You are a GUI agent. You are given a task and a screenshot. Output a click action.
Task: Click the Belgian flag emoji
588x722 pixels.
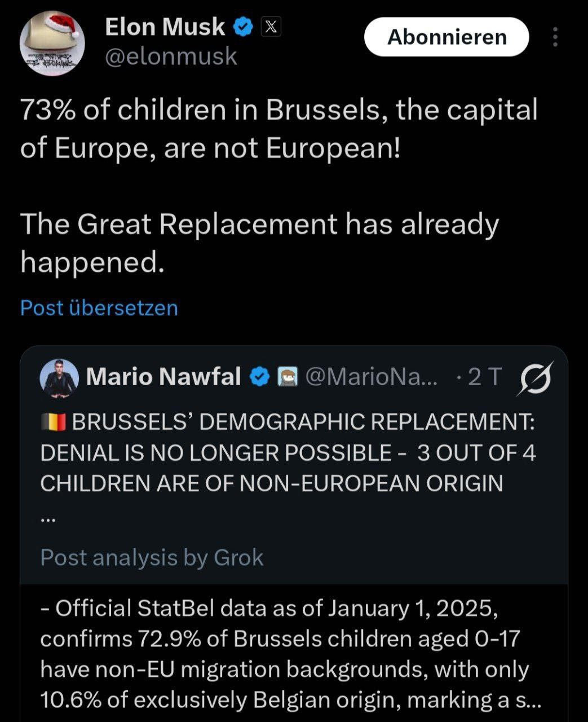click(54, 422)
